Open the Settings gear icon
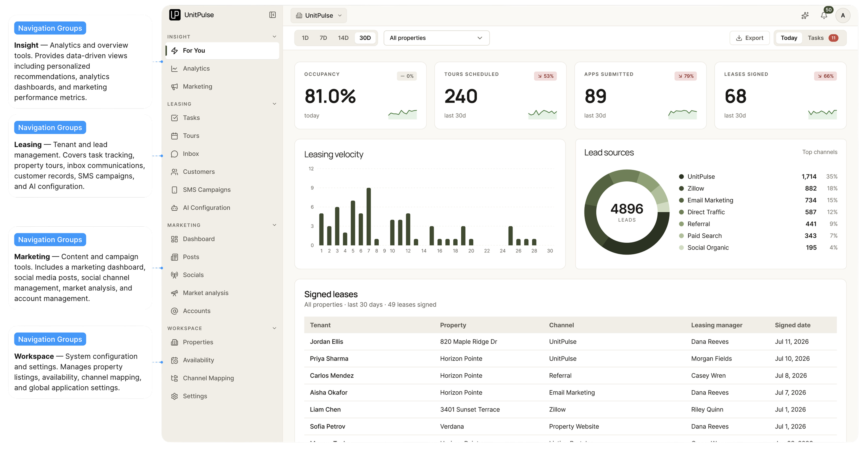Viewport: 868px width, 449px height. point(174,397)
